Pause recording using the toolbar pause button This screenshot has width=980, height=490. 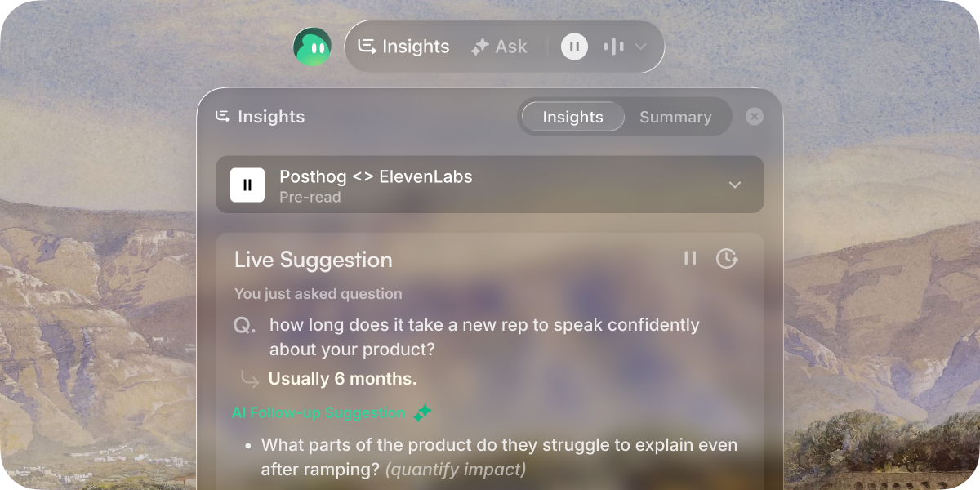pyautogui.click(x=574, y=47)
